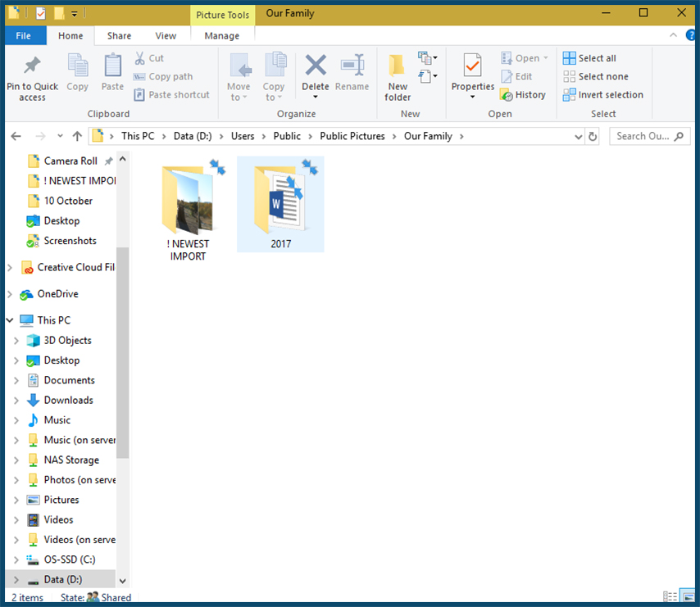Go up one folder level
This screenshot has height=607, width=700.
(x=77, y=136)
